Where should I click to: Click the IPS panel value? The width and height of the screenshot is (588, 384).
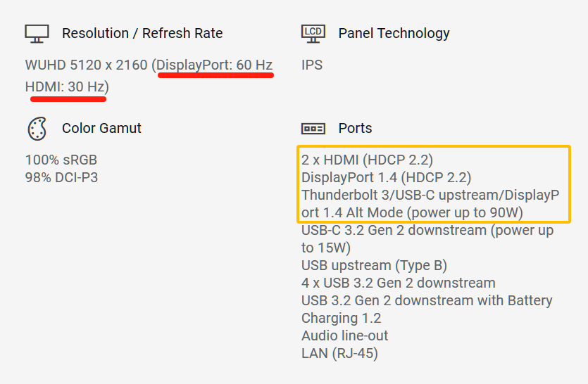pyautogui.click(x=312, y=65)
